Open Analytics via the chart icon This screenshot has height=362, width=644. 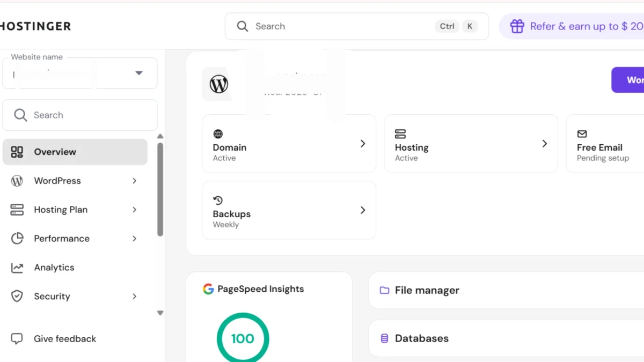coord(17,267)
